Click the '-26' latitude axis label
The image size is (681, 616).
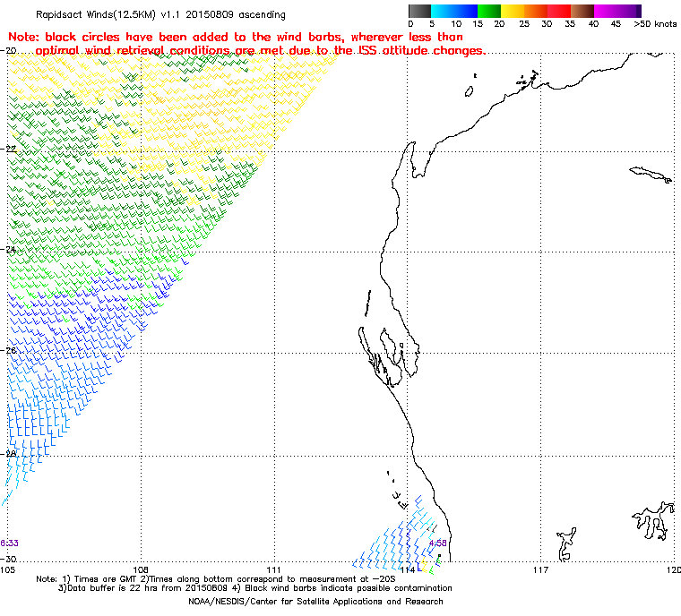(9, 350)
